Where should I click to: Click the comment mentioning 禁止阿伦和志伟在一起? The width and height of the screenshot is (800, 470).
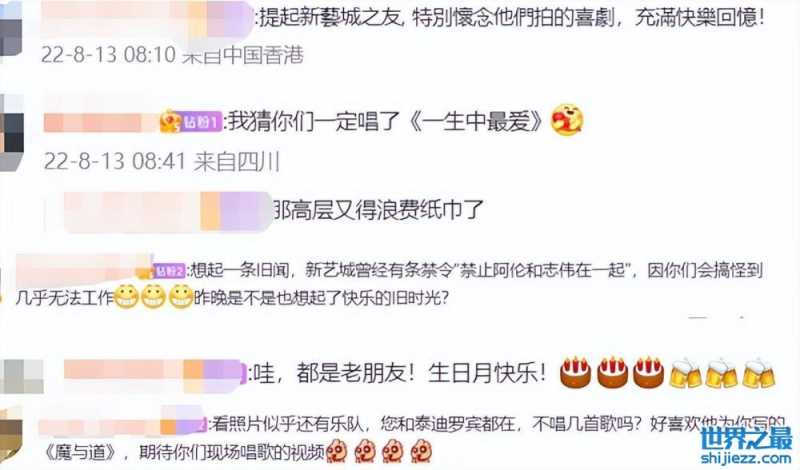[x=390, y=283]
